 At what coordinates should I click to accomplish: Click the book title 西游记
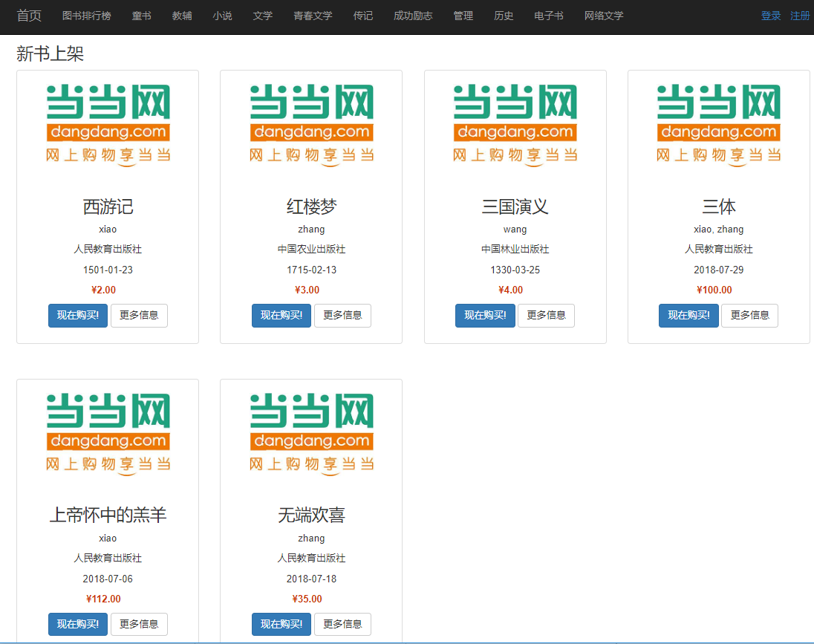coord(108,206)
